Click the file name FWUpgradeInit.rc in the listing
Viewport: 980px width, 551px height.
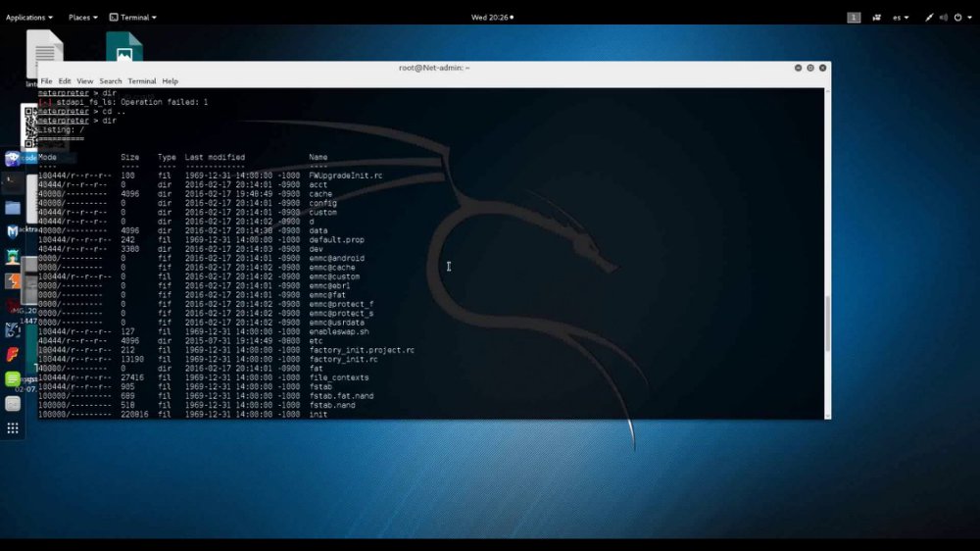pos(346,175)
